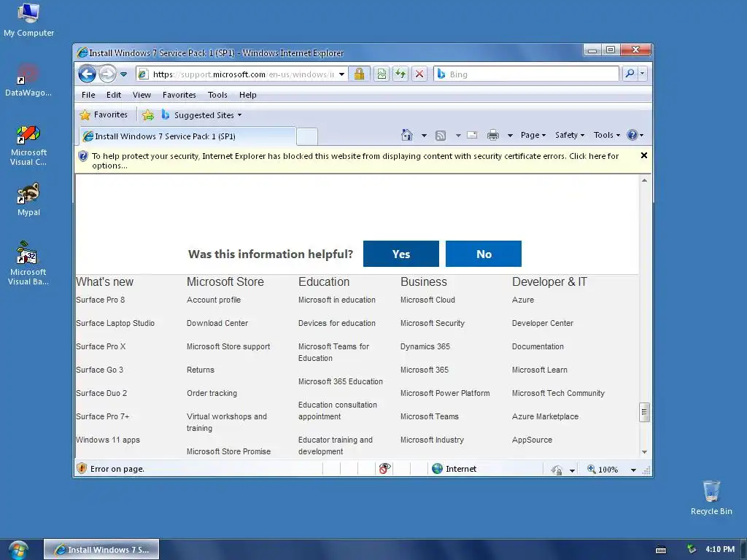This screenshot has width=747, height=560.
Task: Select the DataWagon desktop shortcut
Action: [28, 80]
